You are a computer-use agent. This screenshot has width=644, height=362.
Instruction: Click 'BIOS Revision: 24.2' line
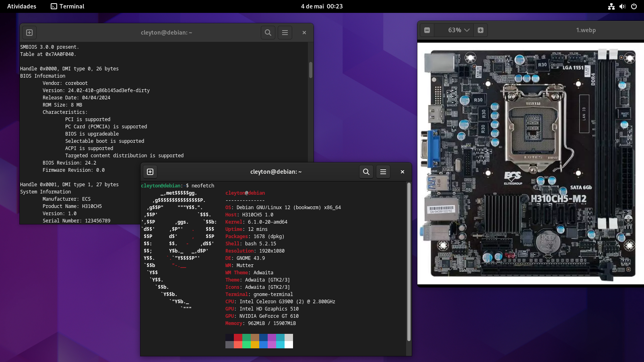click(x=70, y=163)
